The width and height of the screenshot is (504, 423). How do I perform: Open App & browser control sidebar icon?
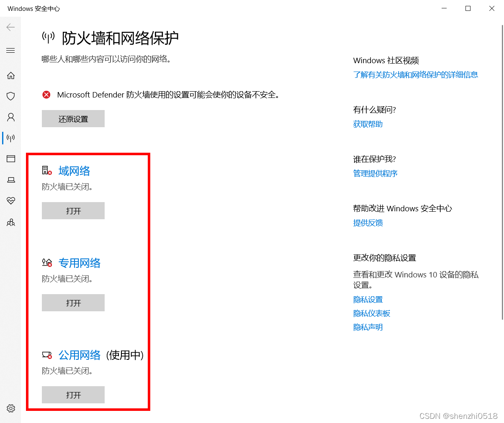point(11,159)
